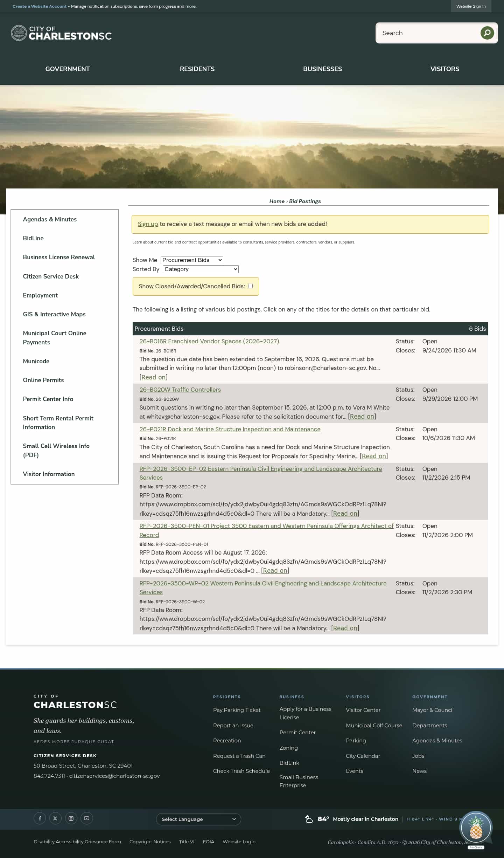This screenshot has height=858, width=504.
Task: Open RFP-2026-3500-PEN-01 Architect of Record link
Action: 266,530
